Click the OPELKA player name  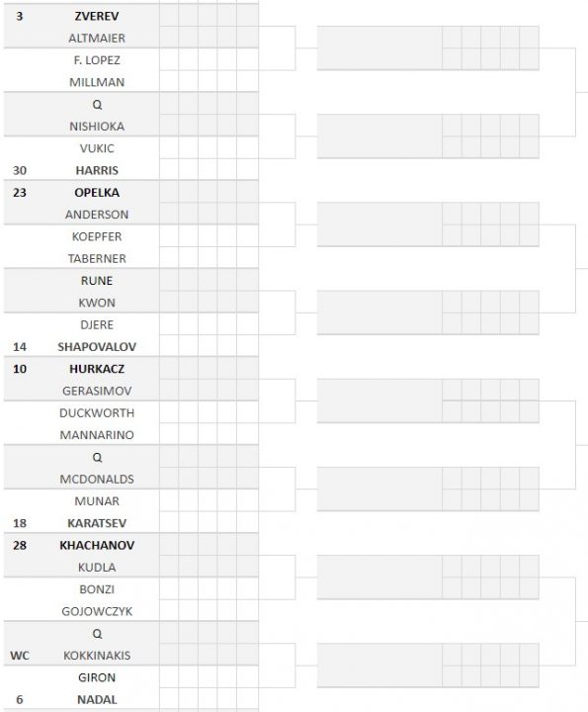pyautogui.click(x=97, y=193)
